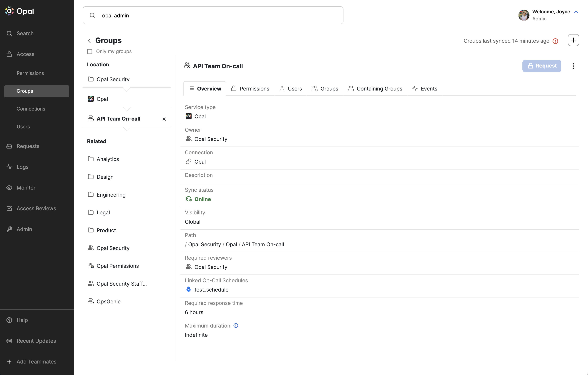Open the Opal connection link
This screenshot has width=588, height=375.
(200, 162)
